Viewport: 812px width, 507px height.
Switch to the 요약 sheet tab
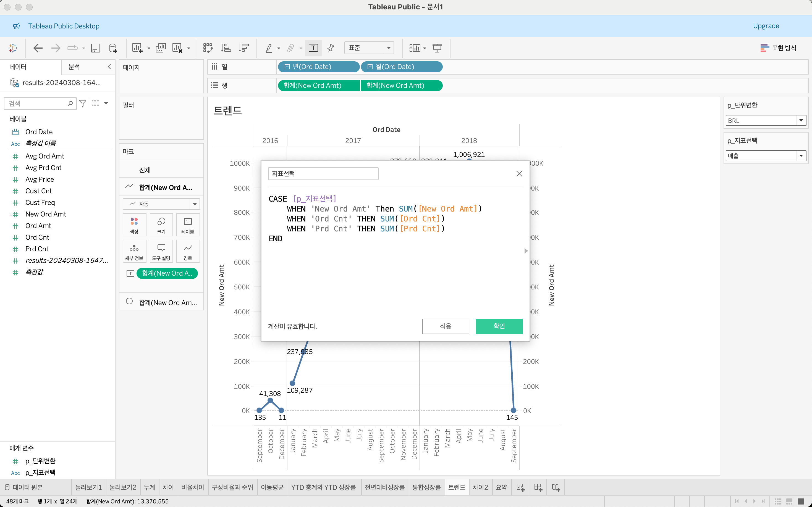pyautogui.click(x=501, y=488)
